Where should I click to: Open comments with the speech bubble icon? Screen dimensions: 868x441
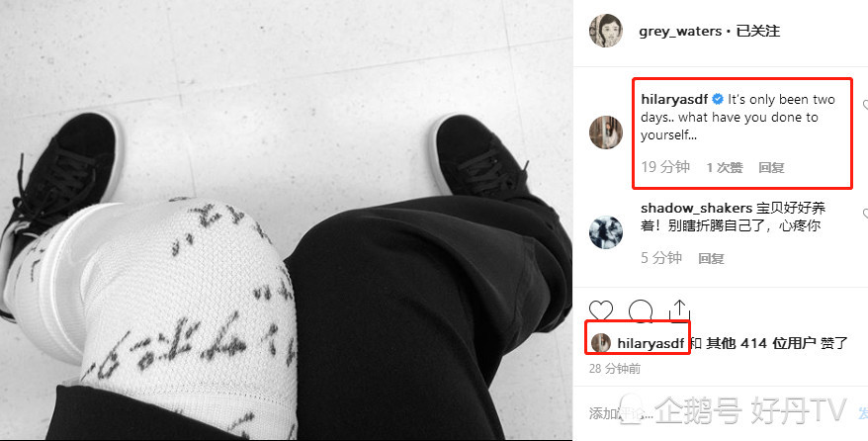pyautogui.click(x=640, y=311)
